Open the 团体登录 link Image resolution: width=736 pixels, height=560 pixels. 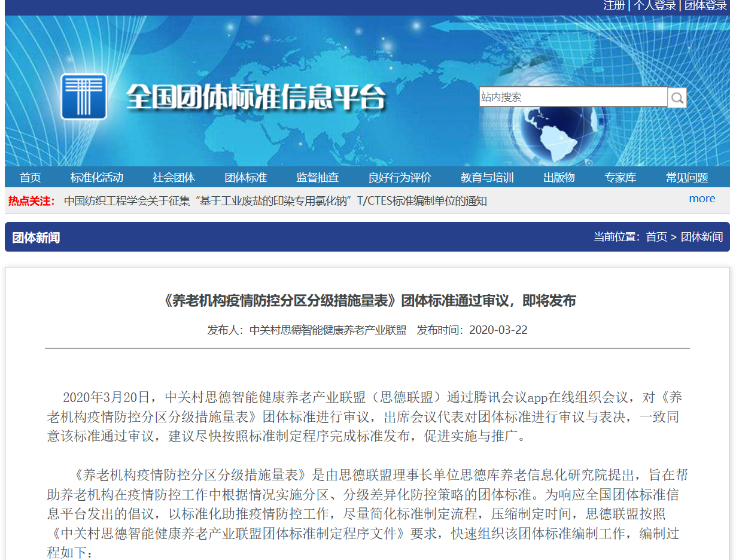(x=705, y=5)
